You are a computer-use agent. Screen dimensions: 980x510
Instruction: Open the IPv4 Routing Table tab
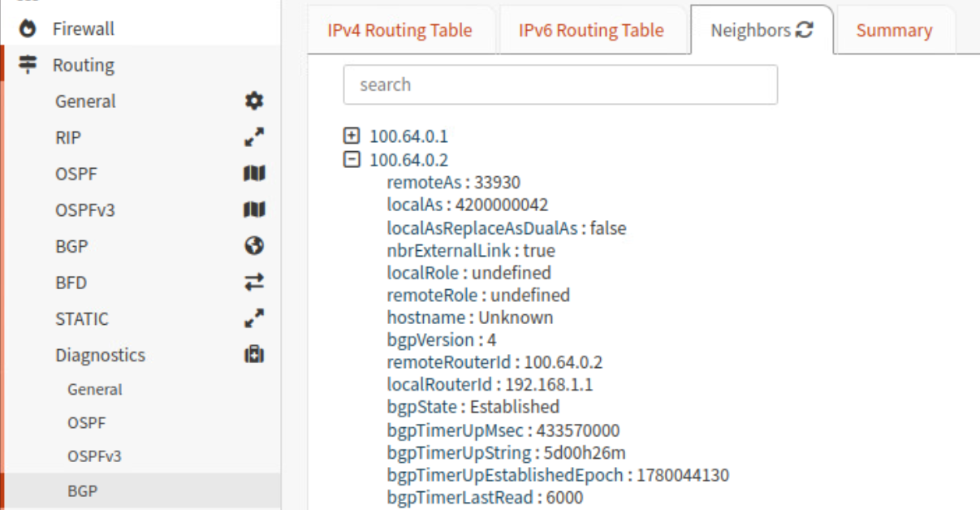tap(399, 31)
